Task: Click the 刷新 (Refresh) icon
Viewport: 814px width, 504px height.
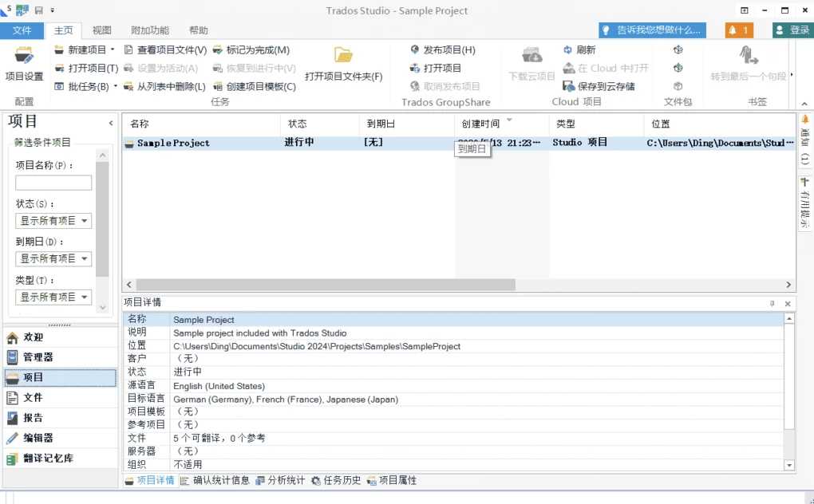Action: [567, 49]
